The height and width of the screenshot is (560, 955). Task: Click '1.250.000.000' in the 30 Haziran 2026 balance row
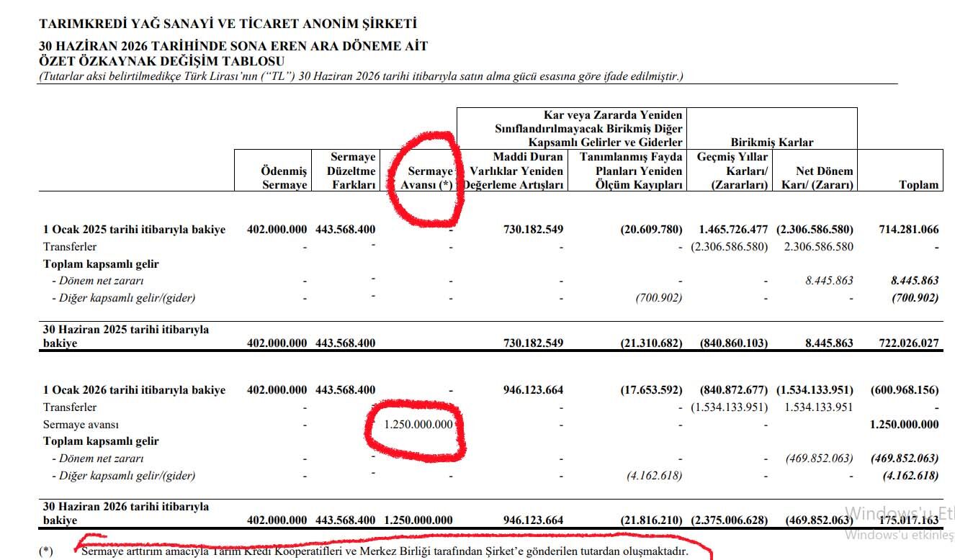418,520
